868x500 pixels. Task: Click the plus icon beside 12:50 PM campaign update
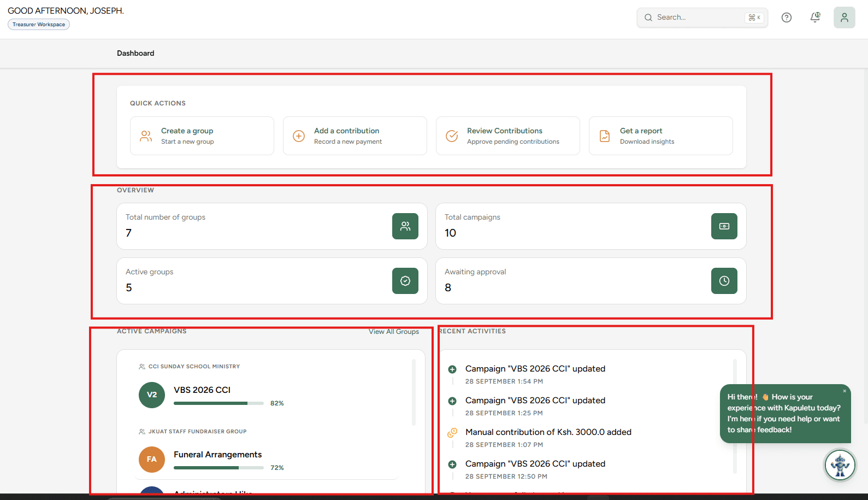(x=452, y=464)
